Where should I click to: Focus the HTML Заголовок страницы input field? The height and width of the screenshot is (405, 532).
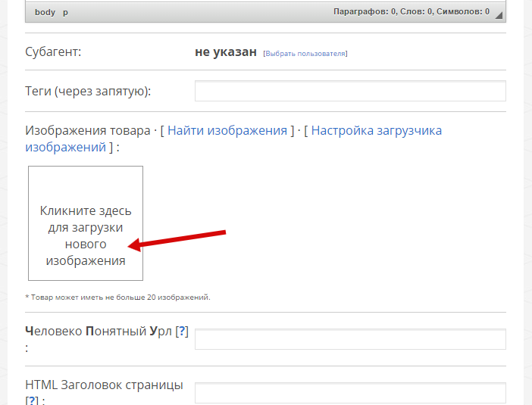coord(350,393)
